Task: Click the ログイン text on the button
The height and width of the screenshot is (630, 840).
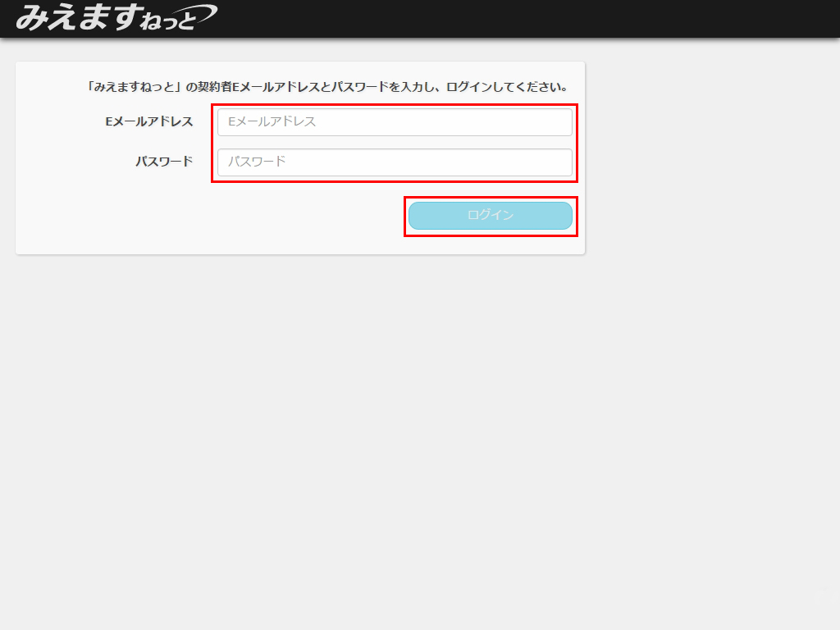Action: tap(491, 216)
